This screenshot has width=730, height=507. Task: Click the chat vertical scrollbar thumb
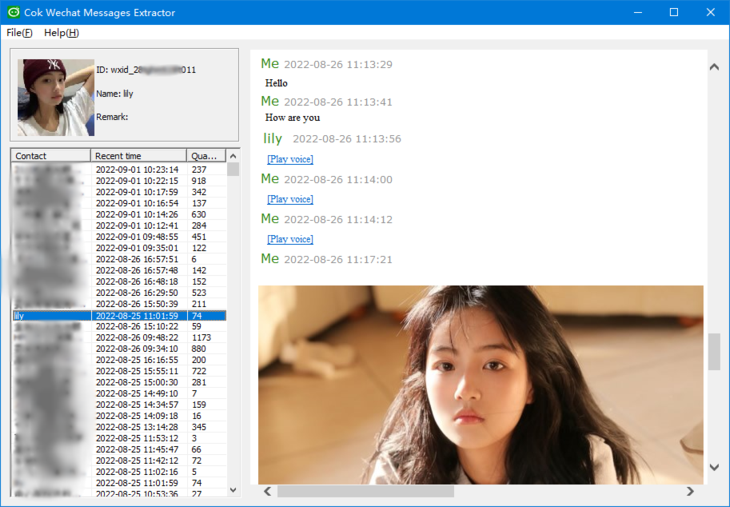point(714,352)
